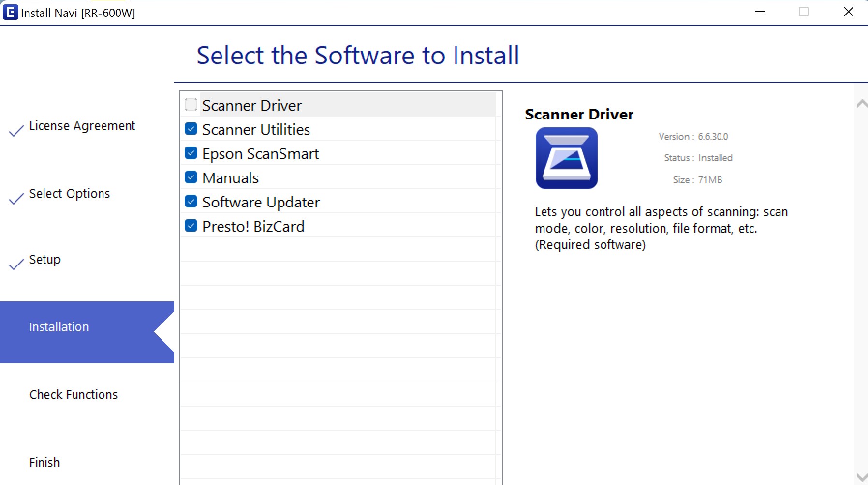The height and width of the screenshot is (485, 868).
Task: Uncheck the Epson ScanSmart checkbox
Action: coord(191,153)
